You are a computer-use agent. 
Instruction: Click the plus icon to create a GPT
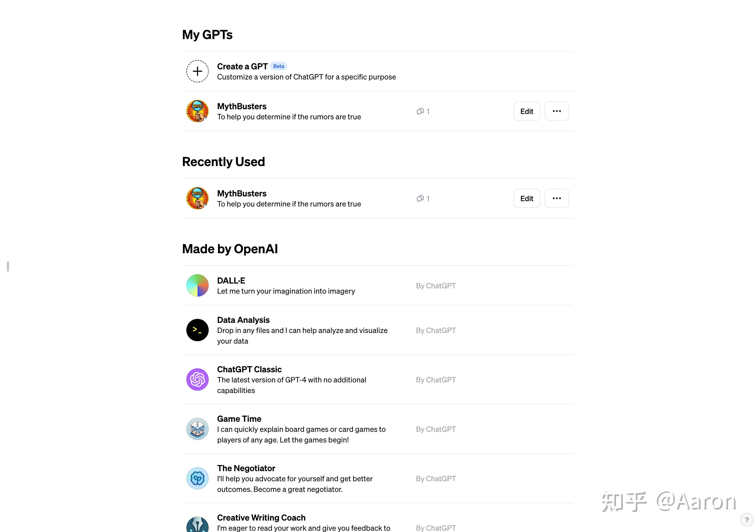click(x=197, y=71)
